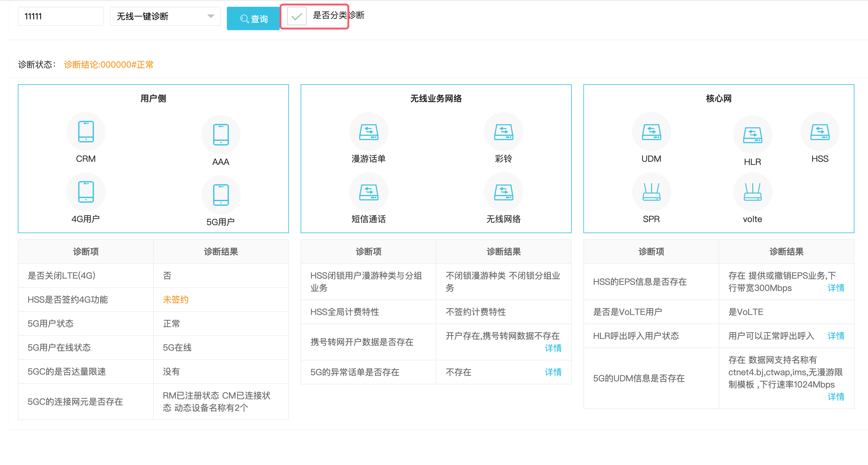Click the 用户侧 panel title
This screenshot has height=465, width=868.
153,98
